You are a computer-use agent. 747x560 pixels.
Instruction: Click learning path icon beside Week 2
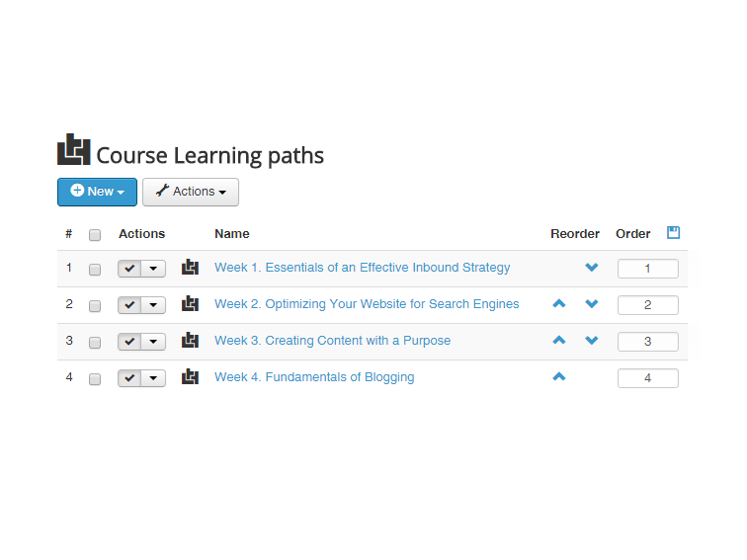coord(190,303)
